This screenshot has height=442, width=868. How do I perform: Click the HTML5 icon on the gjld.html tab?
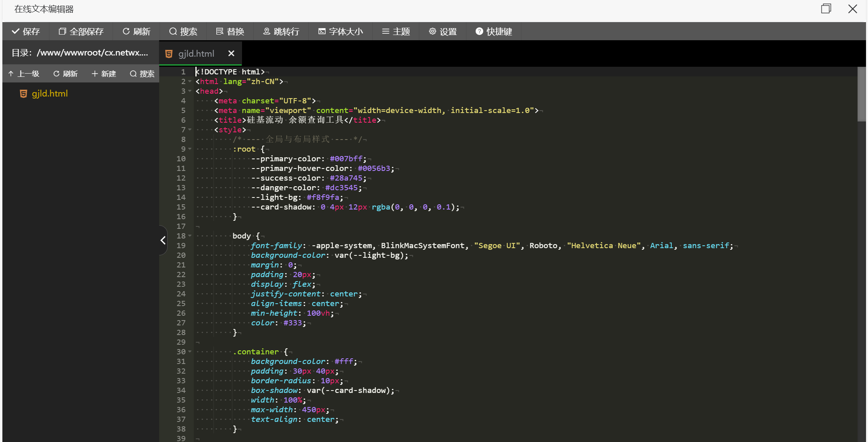coord(168,53)
